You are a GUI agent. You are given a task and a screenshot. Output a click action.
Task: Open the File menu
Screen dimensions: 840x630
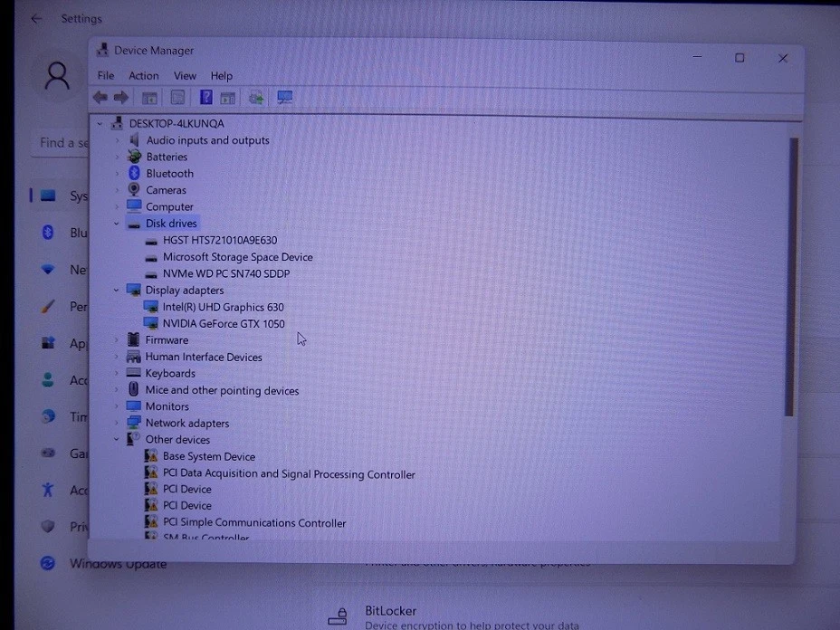(x=106, y=76)
